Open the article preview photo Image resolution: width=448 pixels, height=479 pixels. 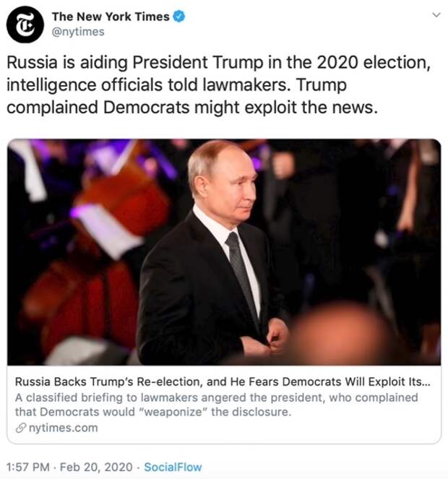click(x=224, y=251)
